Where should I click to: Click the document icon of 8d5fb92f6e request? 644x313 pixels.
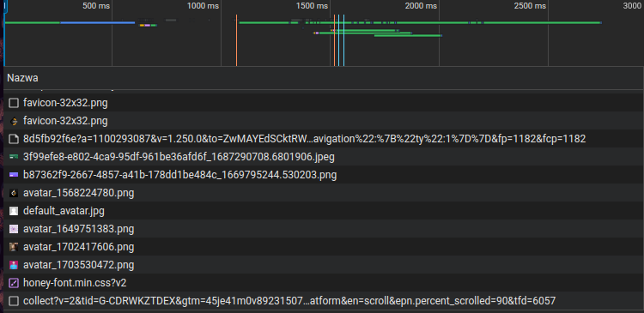click(x=14, y=139)
